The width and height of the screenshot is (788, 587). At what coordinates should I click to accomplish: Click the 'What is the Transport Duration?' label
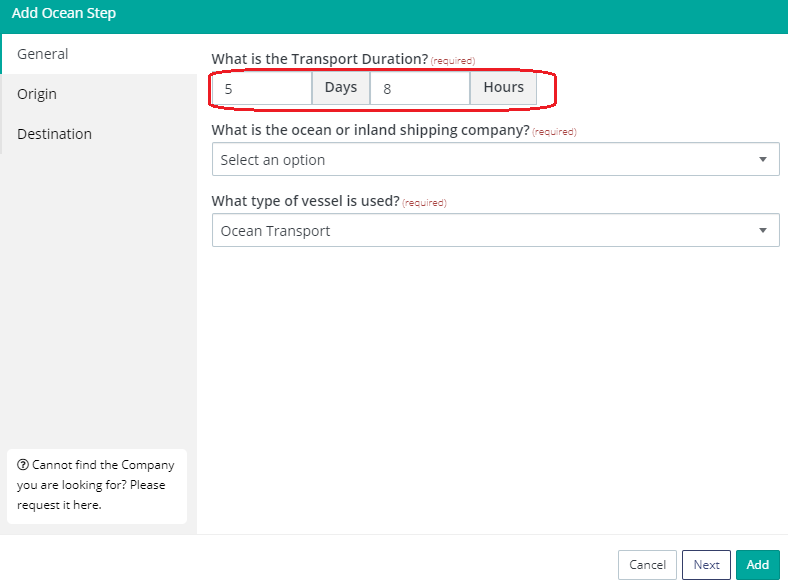click(320, 59)
